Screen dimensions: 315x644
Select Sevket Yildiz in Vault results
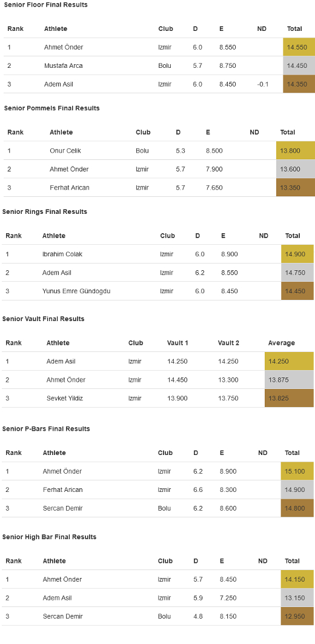(x=64, y=399)
